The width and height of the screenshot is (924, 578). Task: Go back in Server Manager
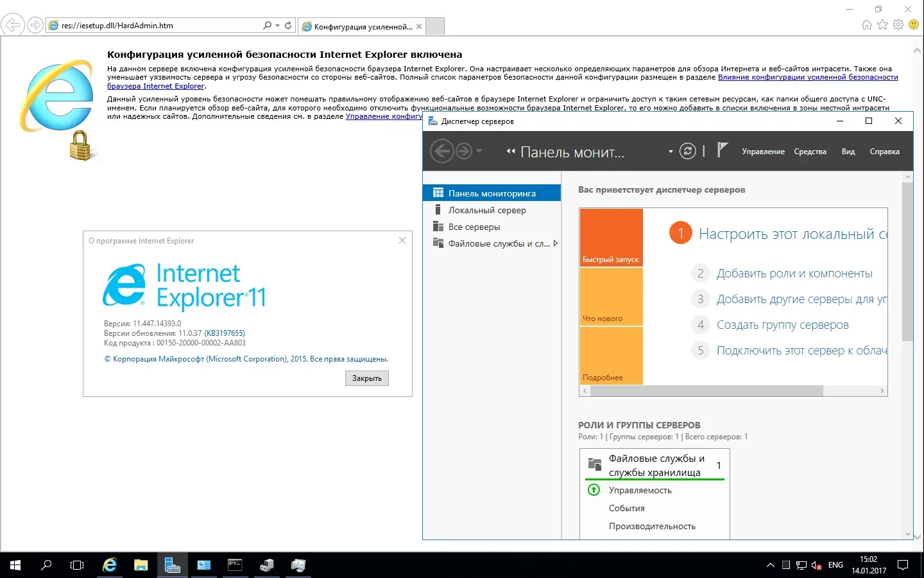click(x=442, y=152)
